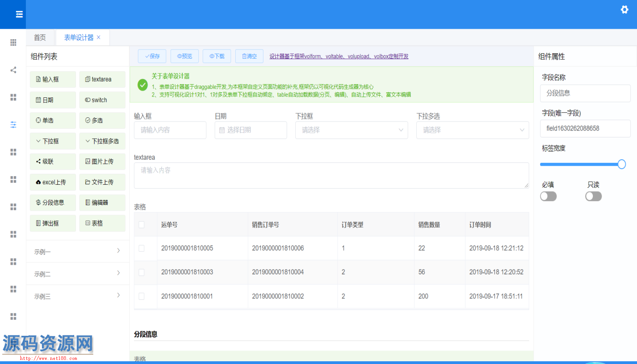This screenshot has width=637, height=364.
Task: Focus the 输入框 text field in form
Action: (170, 130)
